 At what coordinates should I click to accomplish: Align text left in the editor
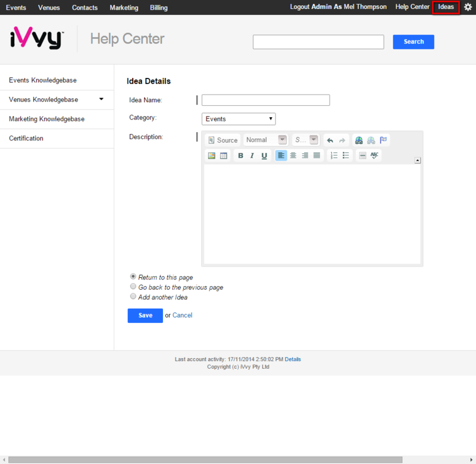point(281,156)
